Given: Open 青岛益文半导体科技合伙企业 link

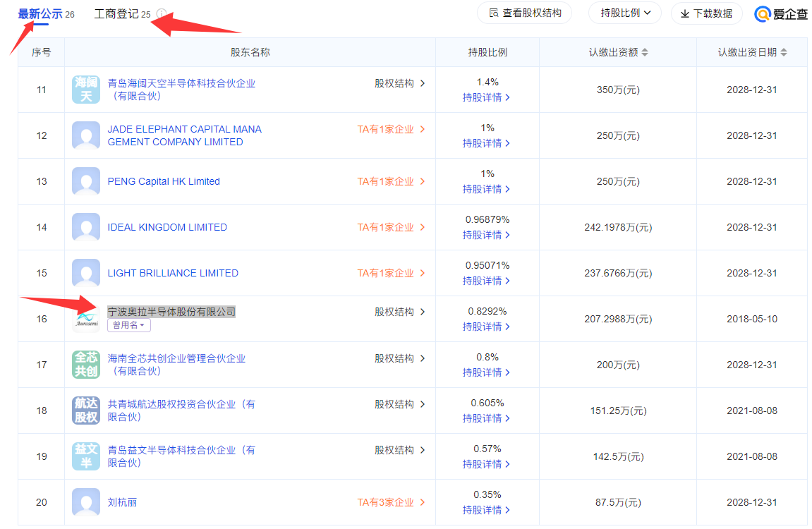Looking at the screenshot, I should (181, 456).
